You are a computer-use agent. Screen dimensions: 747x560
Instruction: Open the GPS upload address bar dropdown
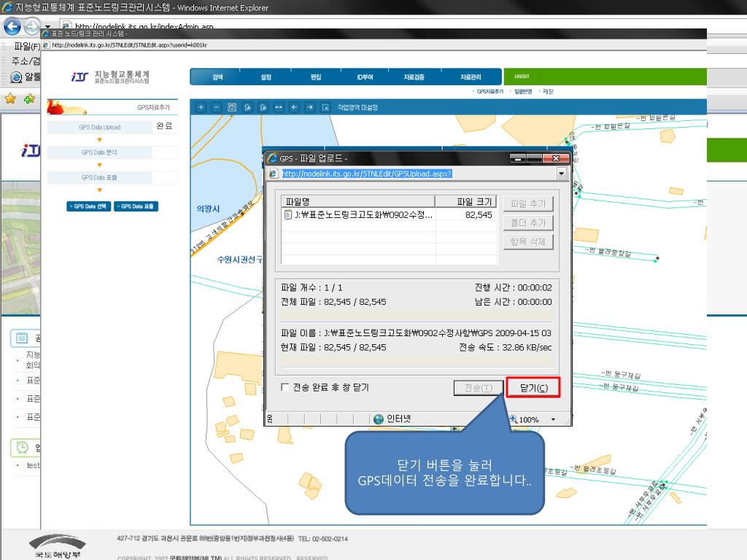(x=561, y=174)
